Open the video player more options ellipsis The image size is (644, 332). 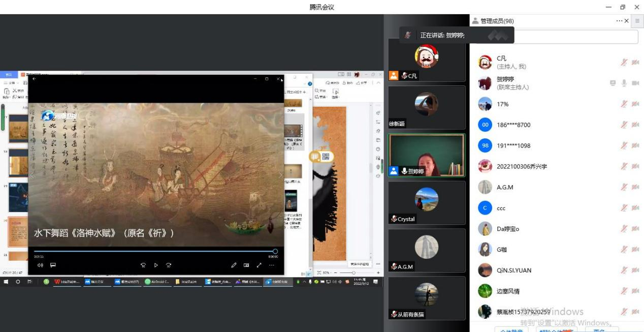pyautogui.click(x=272, y=265)
